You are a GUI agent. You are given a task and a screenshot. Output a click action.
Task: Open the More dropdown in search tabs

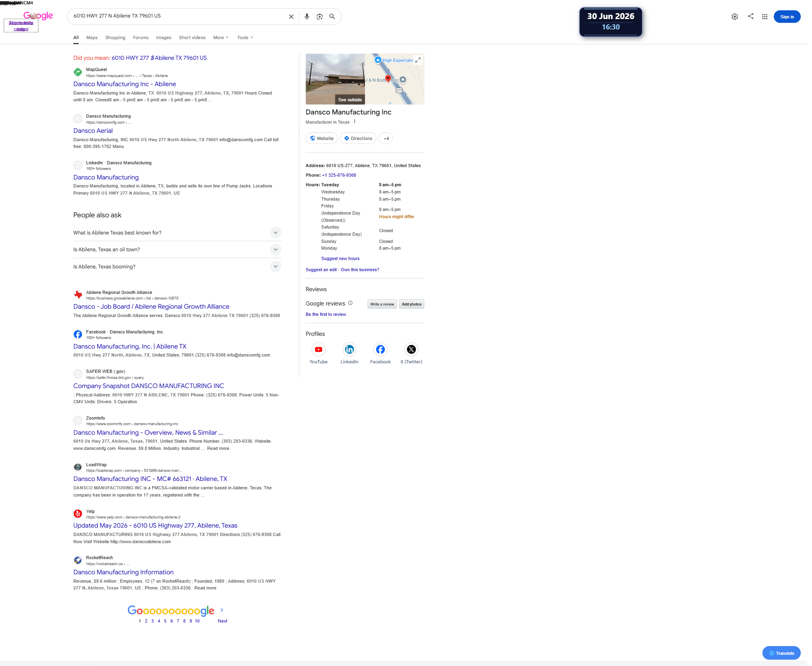(x=221, y=37)
